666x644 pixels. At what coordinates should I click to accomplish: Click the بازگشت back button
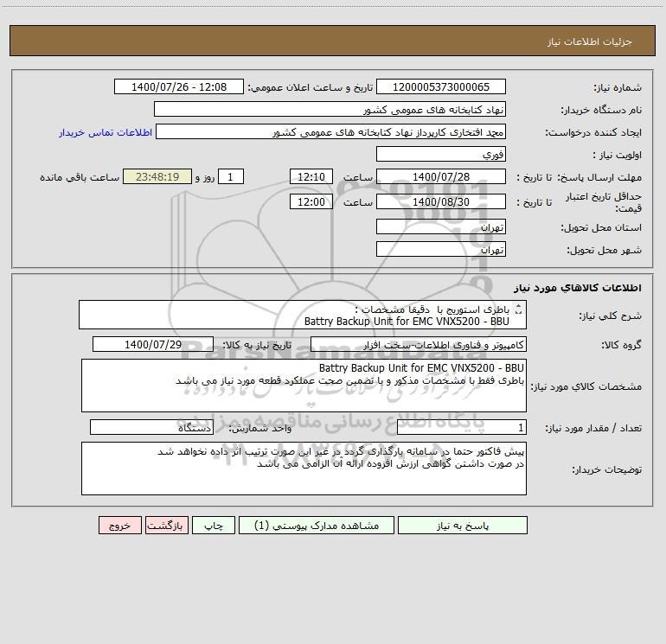[166, 525]
